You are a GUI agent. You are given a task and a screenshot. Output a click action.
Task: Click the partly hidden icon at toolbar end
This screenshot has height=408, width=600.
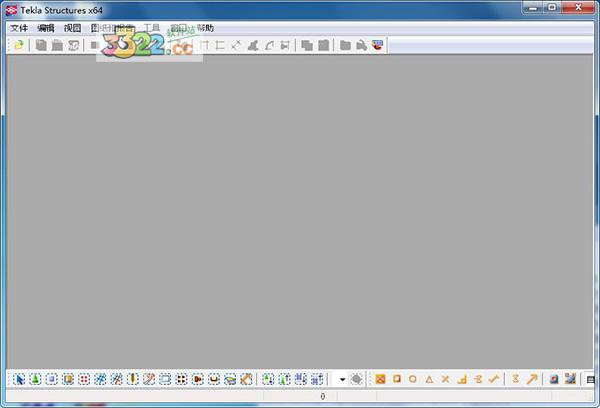point(590,379)
